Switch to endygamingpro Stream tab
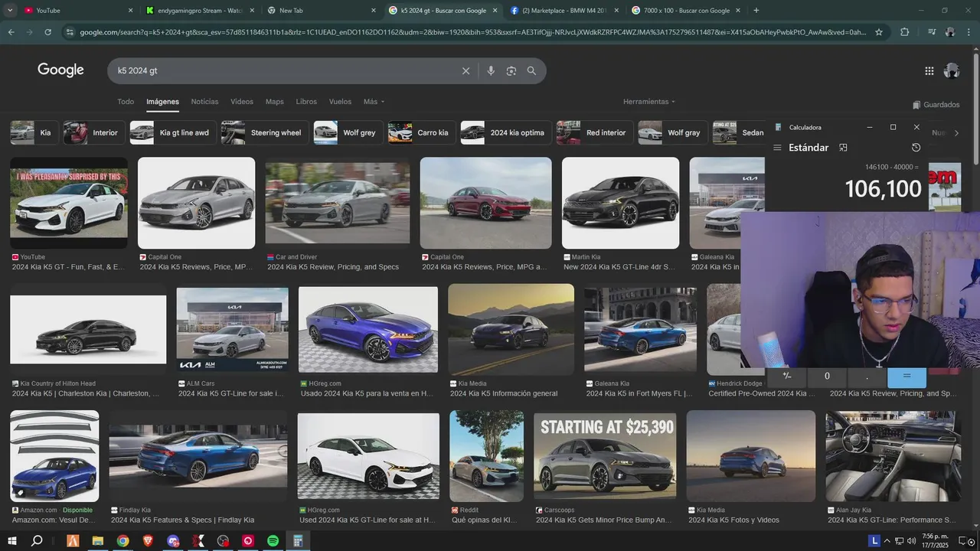 pyautogui.click(x=201, y=11)
